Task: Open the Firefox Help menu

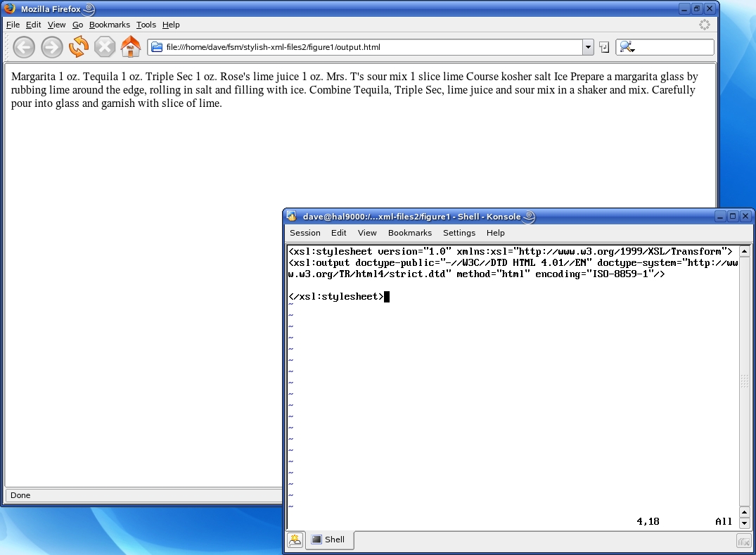Action: pos(171,25)
